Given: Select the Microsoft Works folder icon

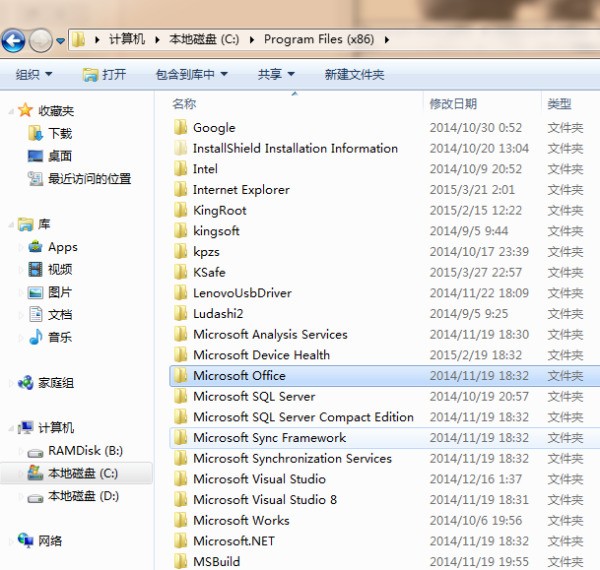Looking at the screenshot, I should pyautogui.click(x=180, y=520).
